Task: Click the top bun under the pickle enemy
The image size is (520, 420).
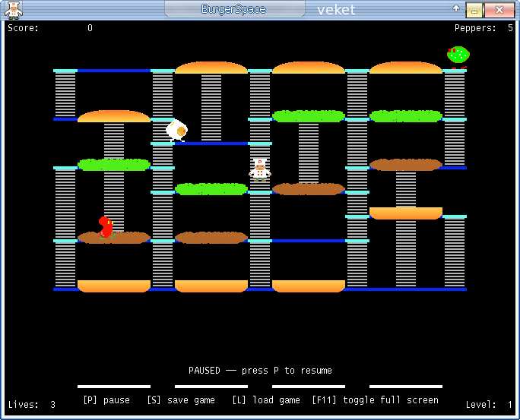Action: [x=406, y=68]
